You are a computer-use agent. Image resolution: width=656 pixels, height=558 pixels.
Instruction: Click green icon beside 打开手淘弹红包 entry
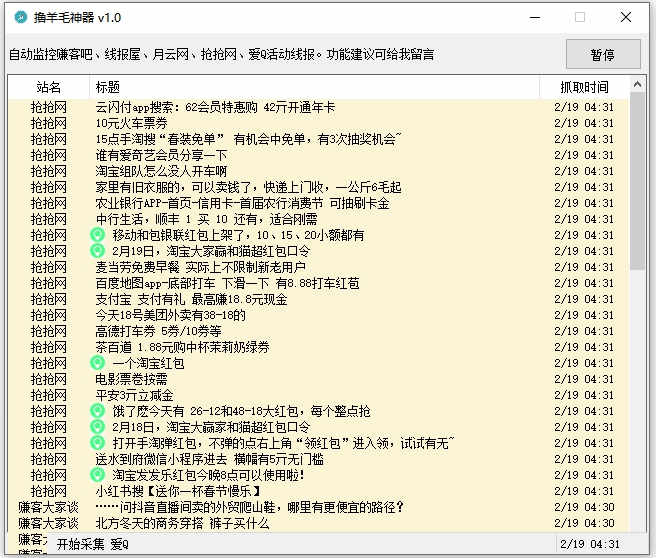click(97, 443)
